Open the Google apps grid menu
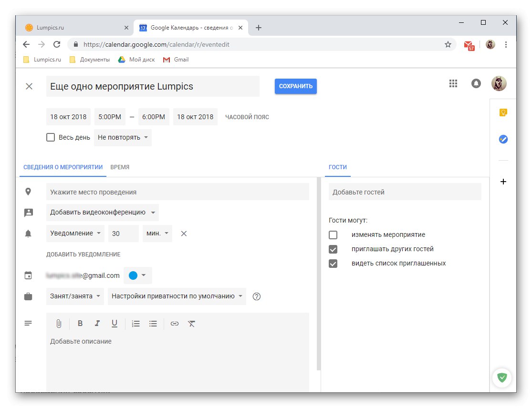532x408 pixels. [x=453, y=83]
